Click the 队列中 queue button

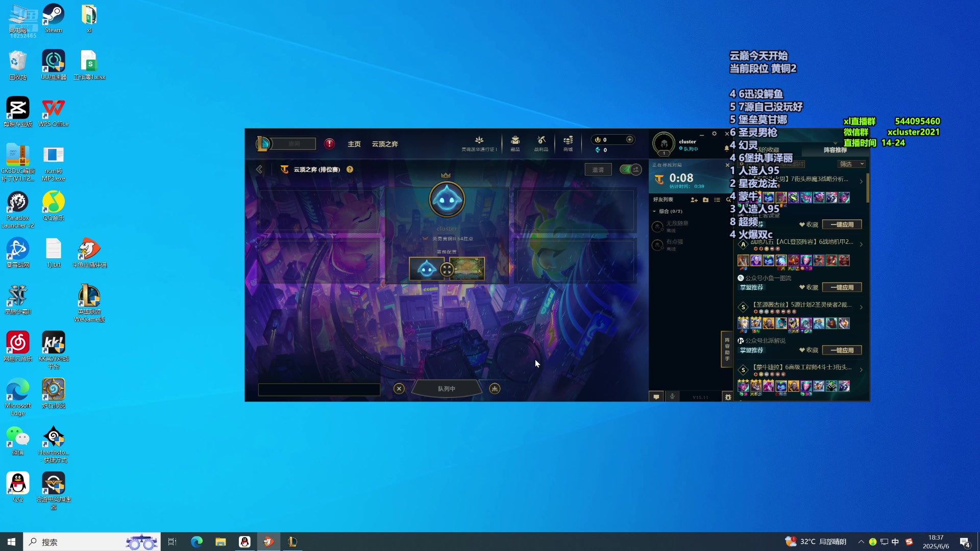click(447, 389)
